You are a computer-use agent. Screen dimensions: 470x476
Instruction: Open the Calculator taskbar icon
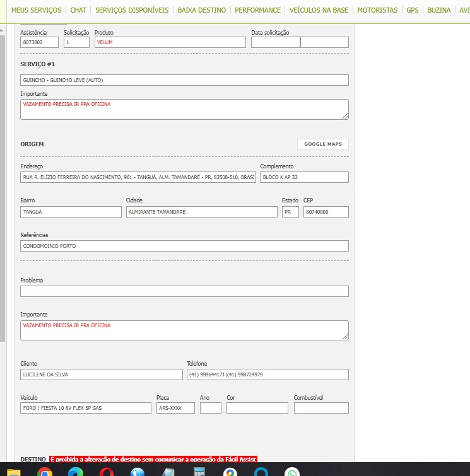(x=199, y=472)
